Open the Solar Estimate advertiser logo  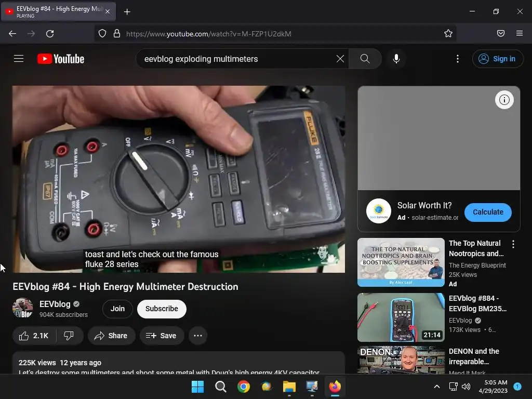378,211
